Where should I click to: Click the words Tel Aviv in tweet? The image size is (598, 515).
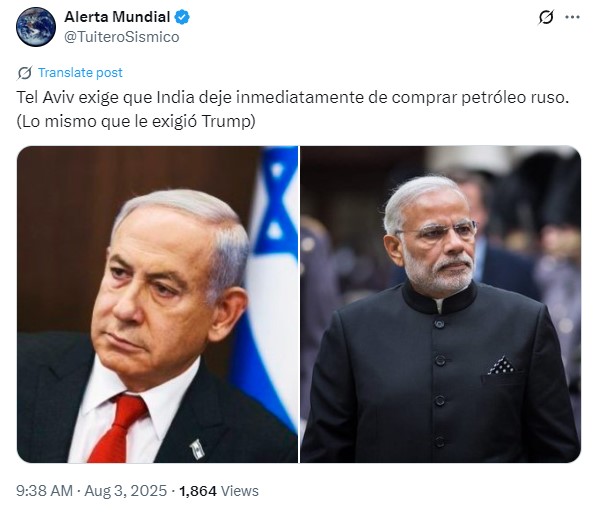pos(45,98)
